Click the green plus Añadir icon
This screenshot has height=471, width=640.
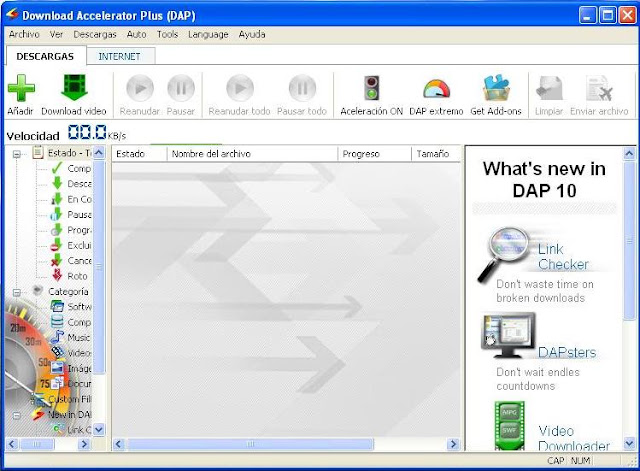pyautogui.click(x=21, y=88)
